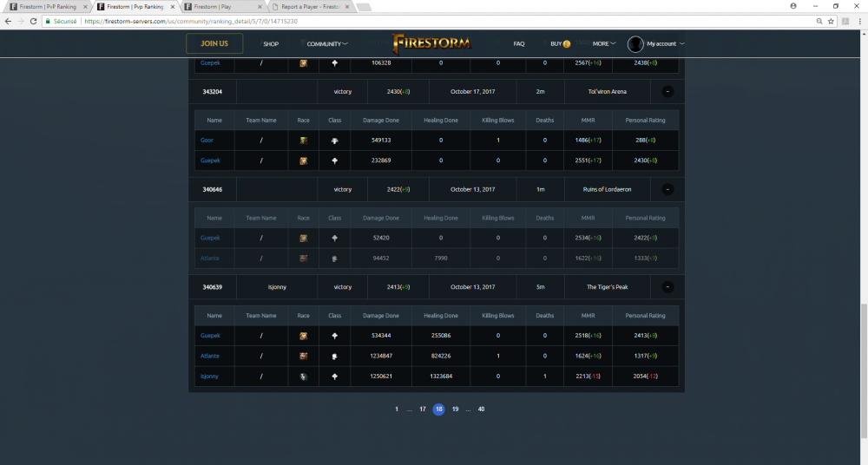868x465 pixels.
Task: Go to last pagination page 40
Action: tap(481, 409)
